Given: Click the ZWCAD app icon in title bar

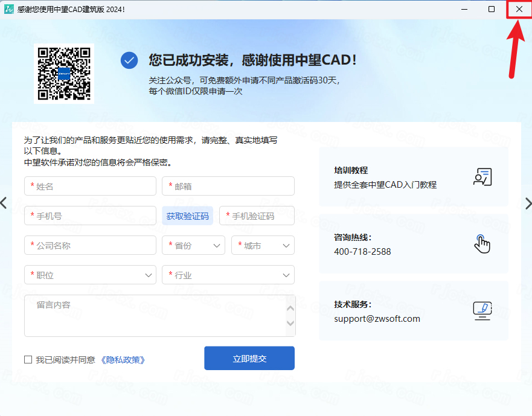Looking at the screenshot, I should (9, 10).
